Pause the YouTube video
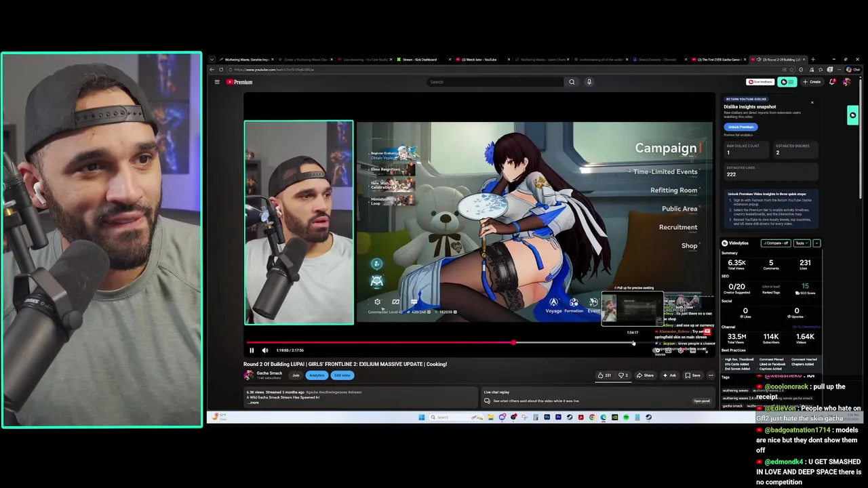This screenshot has height=488, width=868. tap(252, 350)
